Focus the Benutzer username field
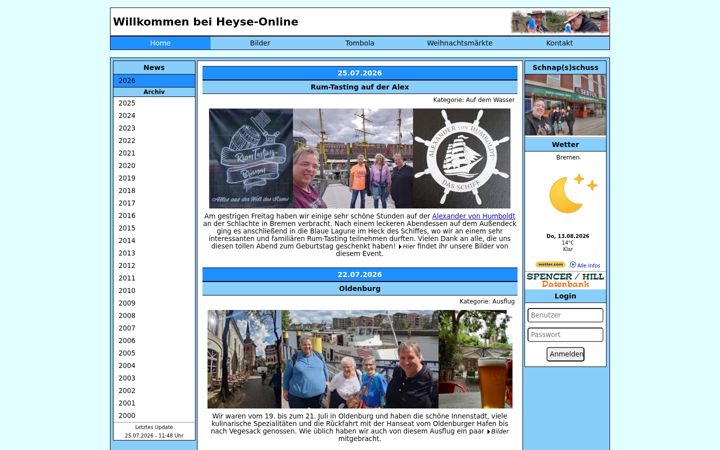Image resolution: width=720 pixels, height=450 pixels. (565, 315)
